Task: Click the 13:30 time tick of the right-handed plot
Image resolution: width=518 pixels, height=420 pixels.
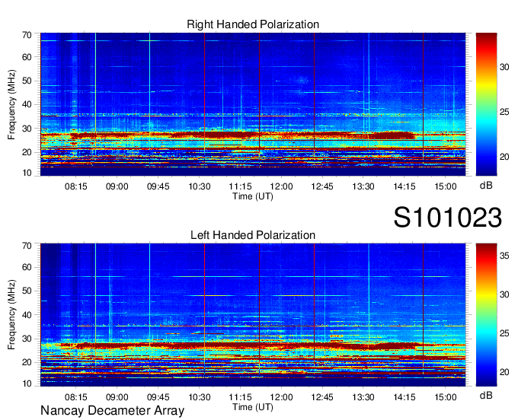Action: point(363,186)
